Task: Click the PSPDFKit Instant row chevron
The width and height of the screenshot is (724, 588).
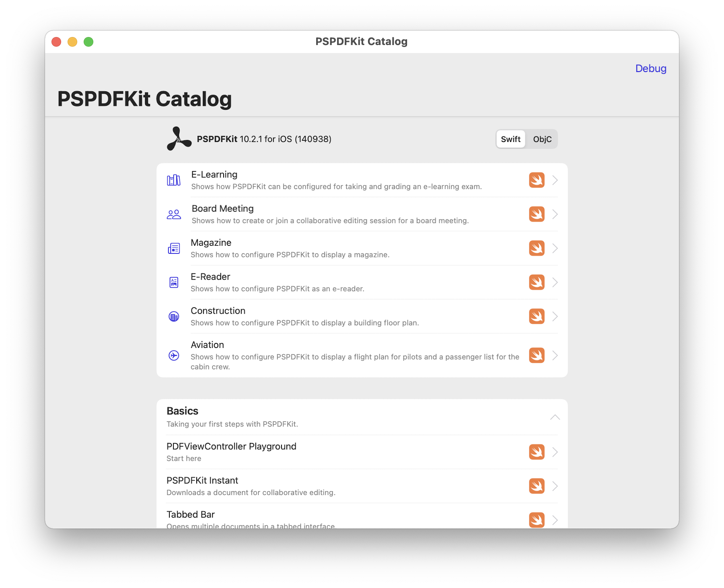Action: click(x=555, y=486)
